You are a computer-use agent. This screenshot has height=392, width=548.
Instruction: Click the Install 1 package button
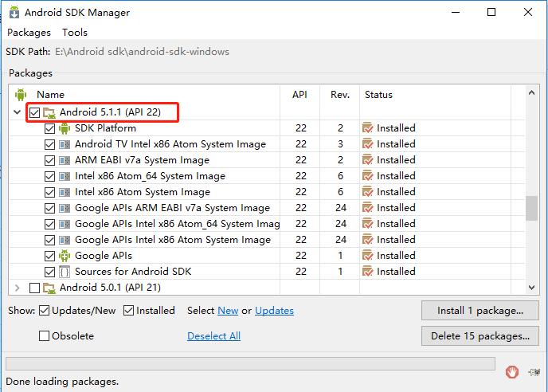click(x=480, y=311)
